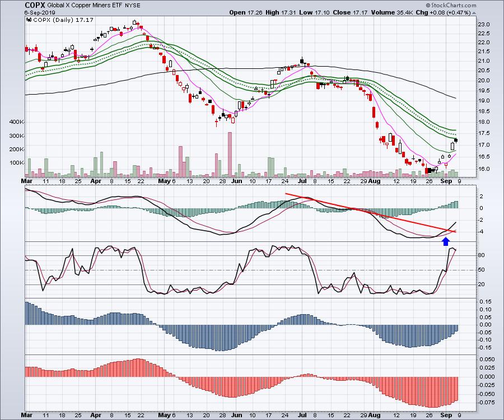Image resolution: width=504 pixels, height=420 pixels.
Task: Click the Sep label on the bottom date axis
Action: coord(446,415)
